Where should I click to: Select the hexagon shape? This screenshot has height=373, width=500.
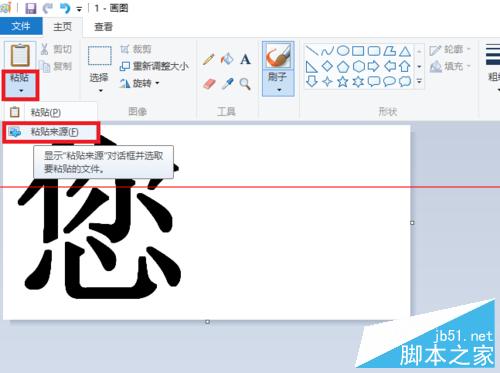click(358, 66)
